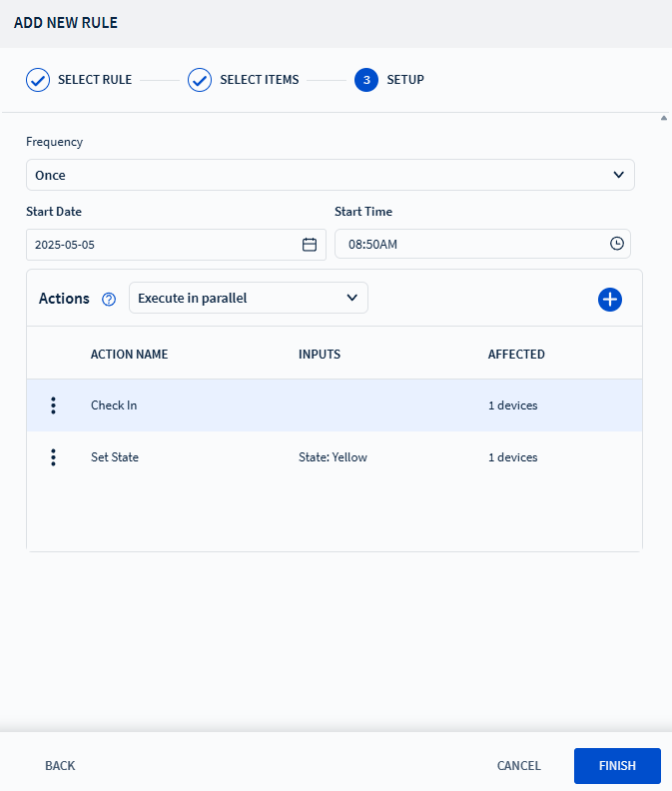
Task: Expand the Frequency dropdown showing Once
Action: tap(330, 175)
